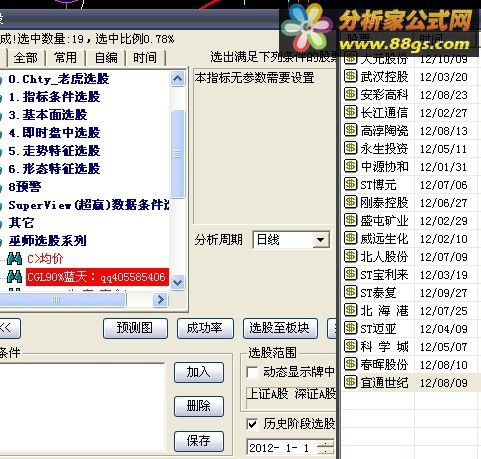The image size is (481, 459).
Task: Select the 6.形态特征选股 tree folder
Action: (54, 169)
